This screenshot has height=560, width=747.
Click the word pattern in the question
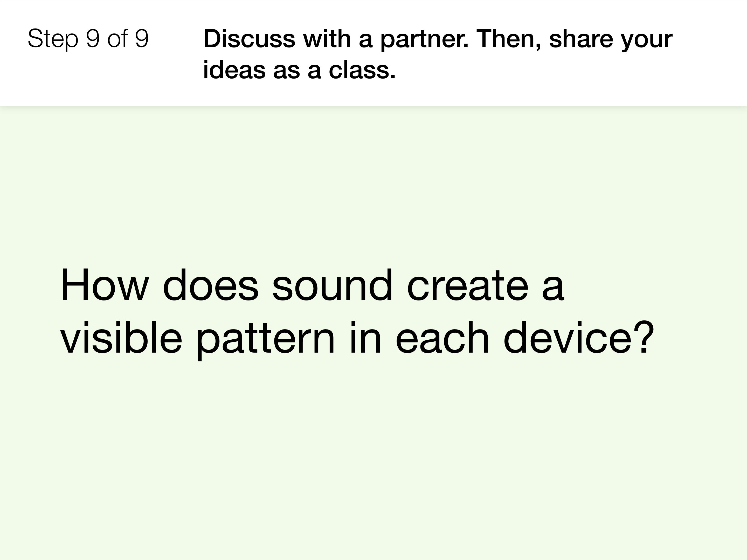click(265, 340)
